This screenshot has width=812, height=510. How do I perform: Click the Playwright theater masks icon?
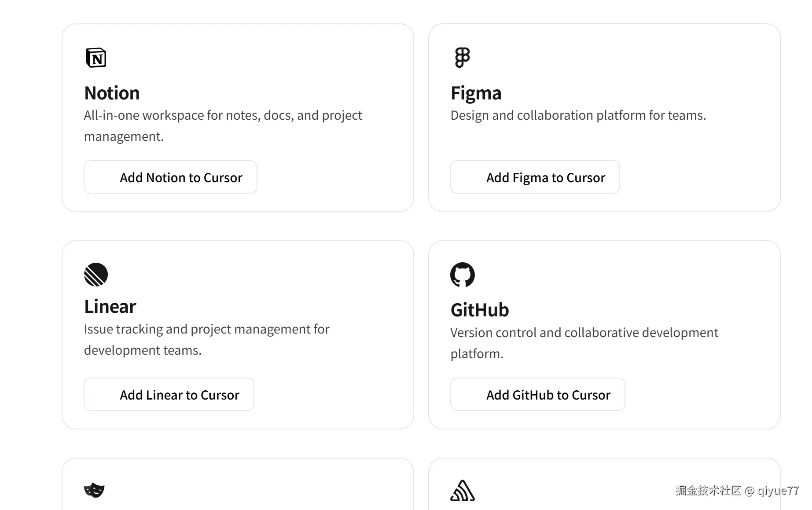[94, 490]
